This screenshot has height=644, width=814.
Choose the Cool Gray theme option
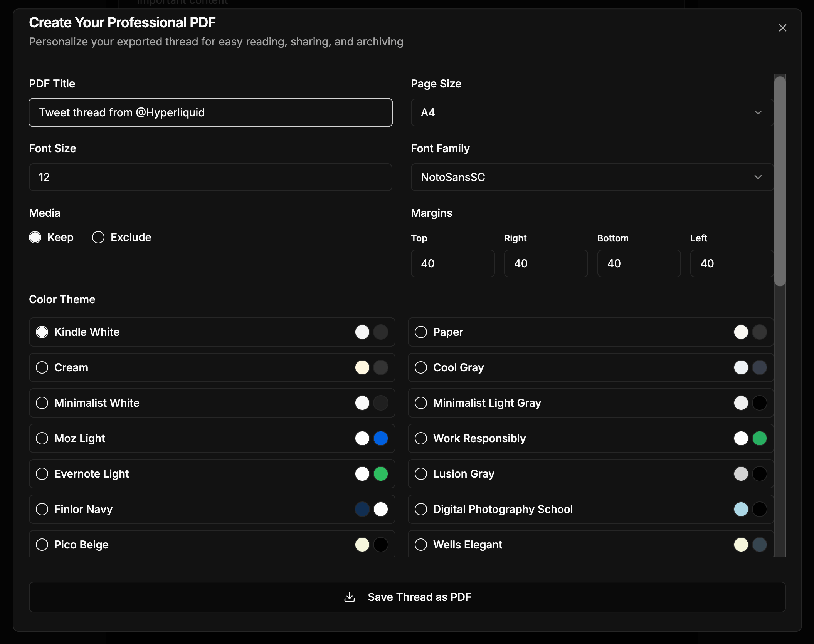pyautogui.click(x=421, y=367)
